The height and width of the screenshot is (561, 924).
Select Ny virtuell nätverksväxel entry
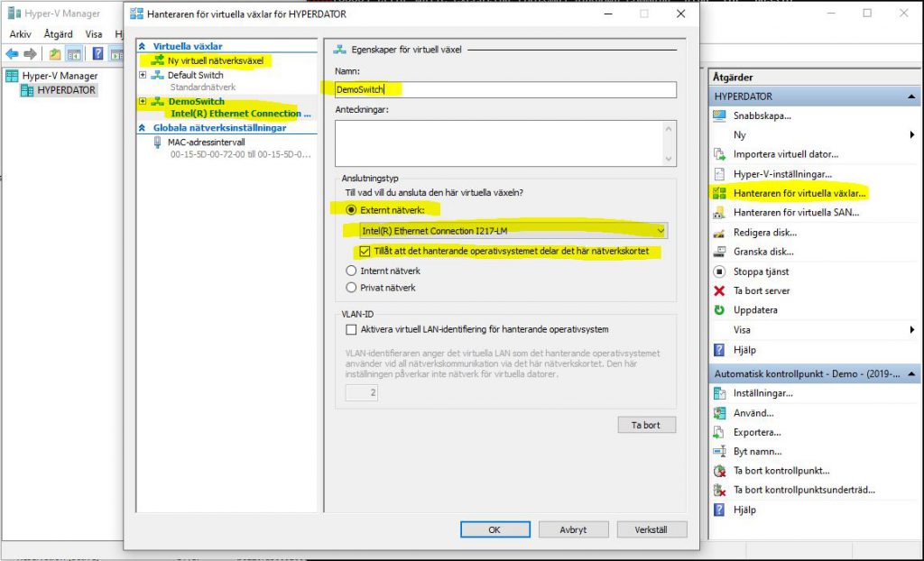[x=215, y=60]
